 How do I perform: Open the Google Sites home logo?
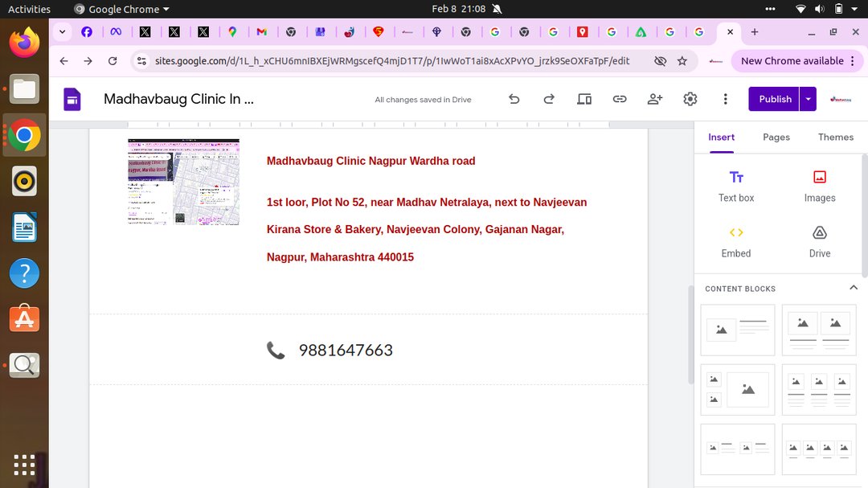coord(72,99)
